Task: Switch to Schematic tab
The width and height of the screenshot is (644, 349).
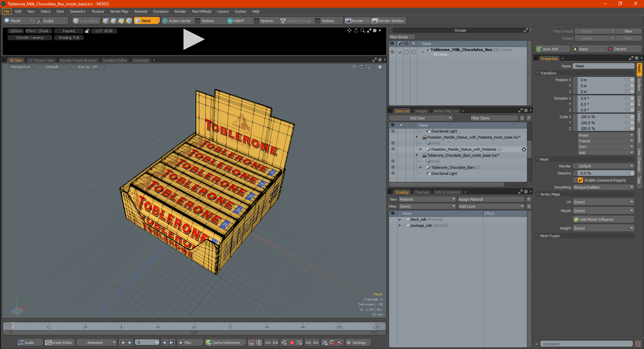Action: (x=141, y=60)
